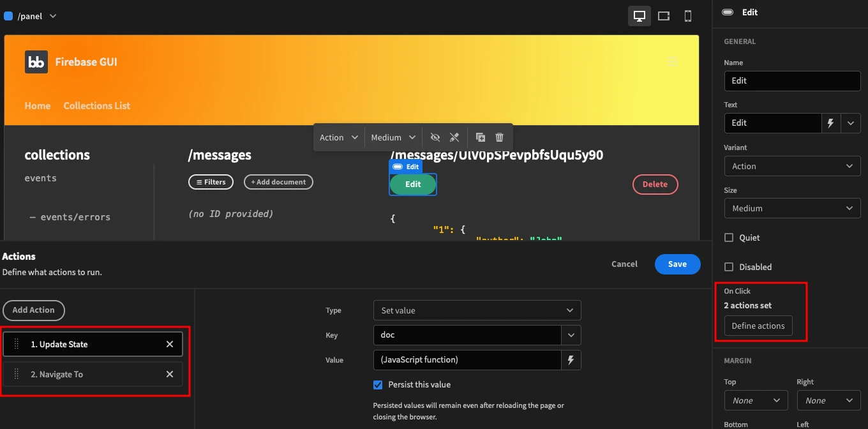Remove the Navigate To action
Viewport: 868px width, 429px height.
pos(170,374)
